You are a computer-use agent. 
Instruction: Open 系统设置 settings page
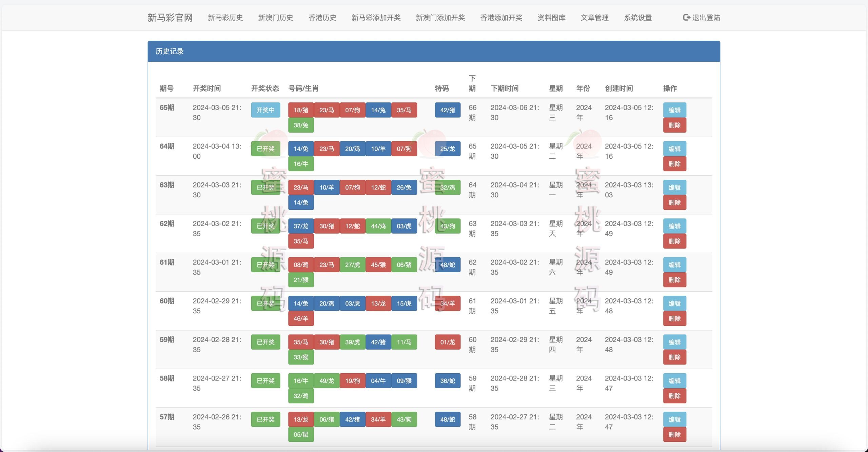[637, 18]
